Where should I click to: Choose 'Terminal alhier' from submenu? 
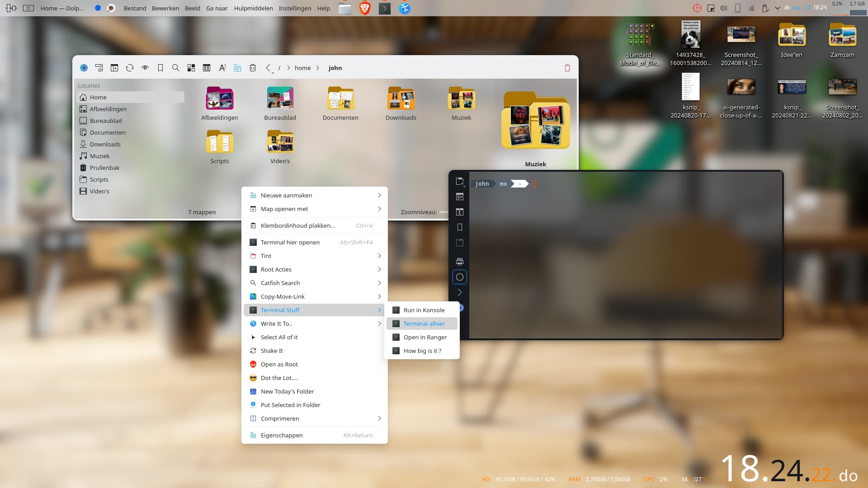coord(422,324)
